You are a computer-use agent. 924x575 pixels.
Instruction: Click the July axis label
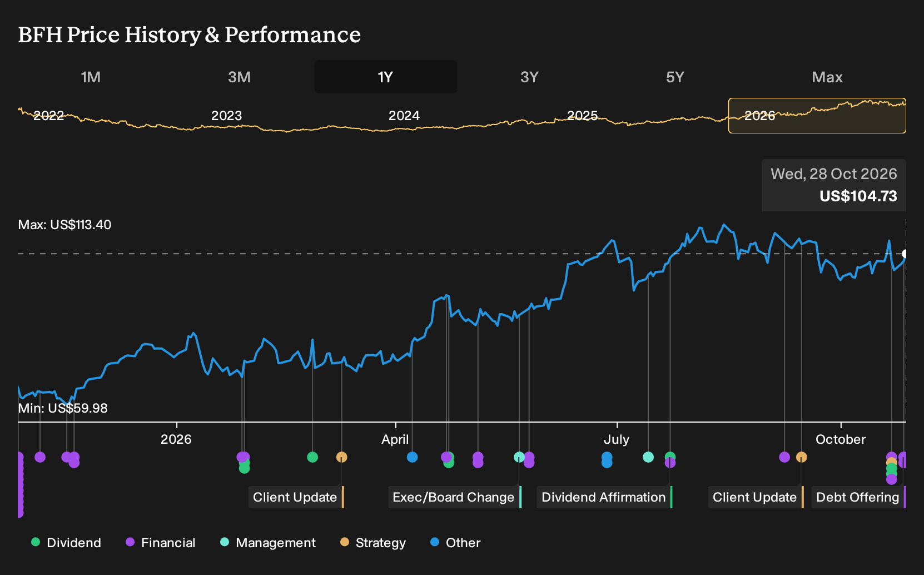(x=617, y=439)
